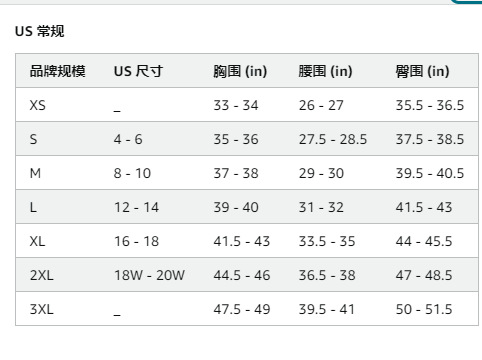Click the 臀围 (in) column header

click(x=422, y=71)
